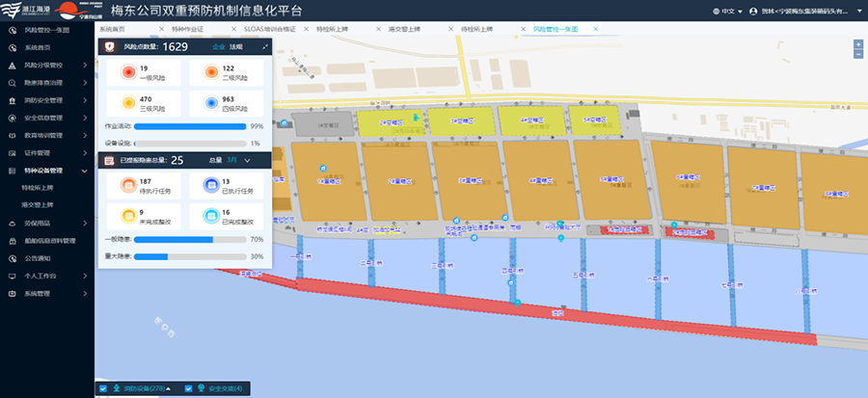Viewport: 868px width, 398px height.
Task: Switch to the 系统首页 tab
Action: pos(113,29)
